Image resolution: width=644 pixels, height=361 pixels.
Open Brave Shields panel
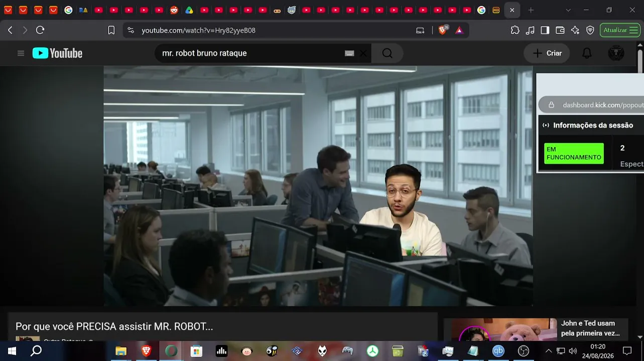point(443,30)
